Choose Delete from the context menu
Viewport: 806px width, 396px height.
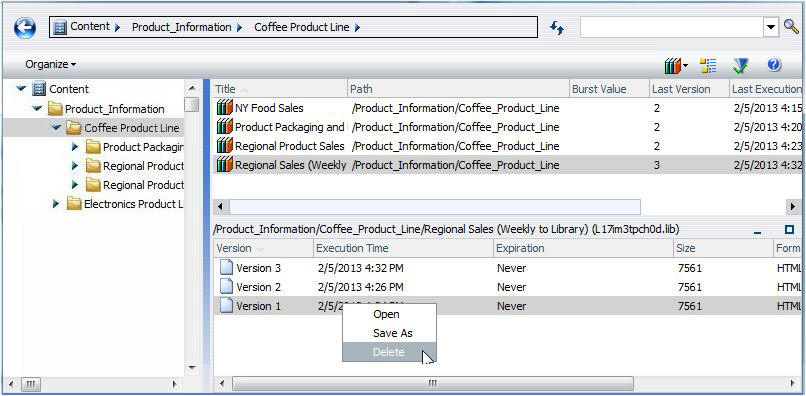click(389, 352)
